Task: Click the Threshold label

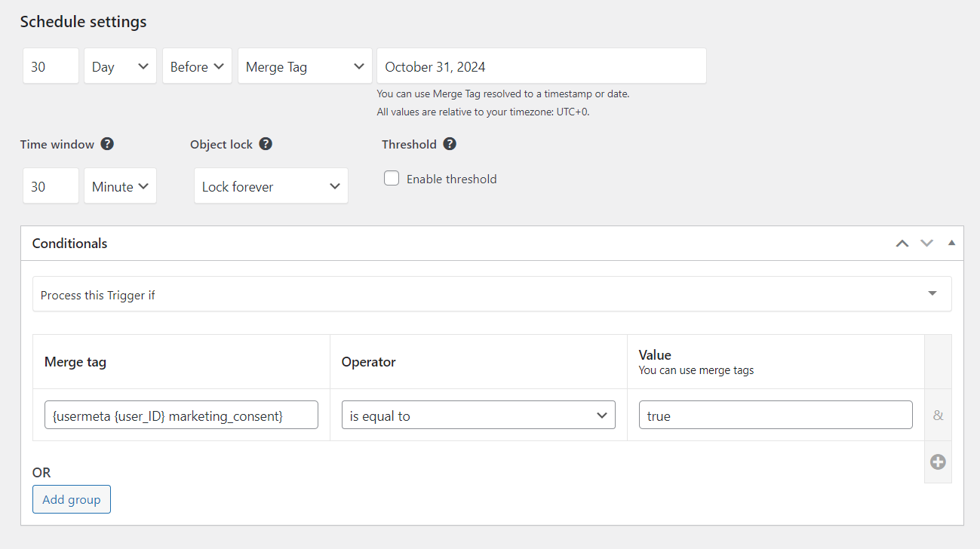Action: (410, 145)
